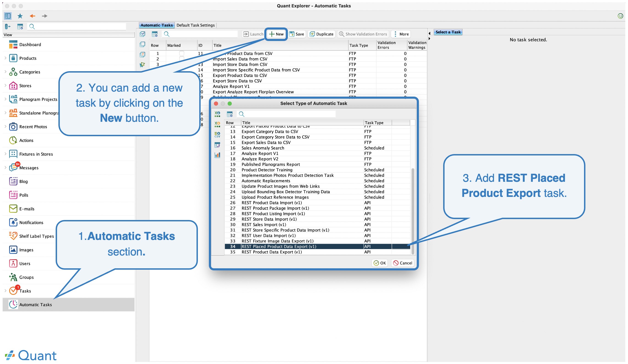628x364 pixels.
Task: Go forward with the gray arrow
Action: [45, 16]
